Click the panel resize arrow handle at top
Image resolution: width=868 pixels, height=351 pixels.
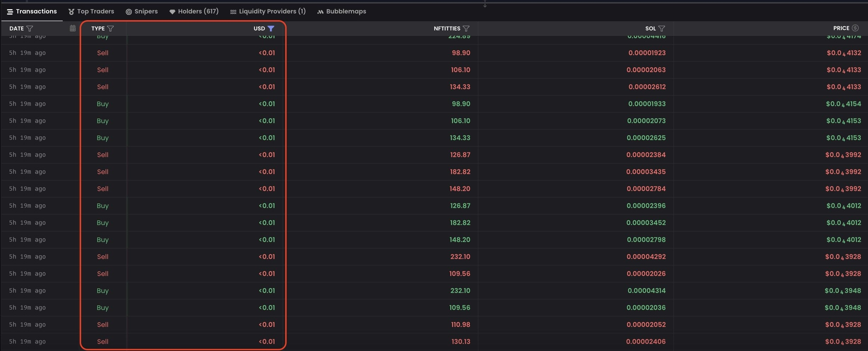click(485, 5)
